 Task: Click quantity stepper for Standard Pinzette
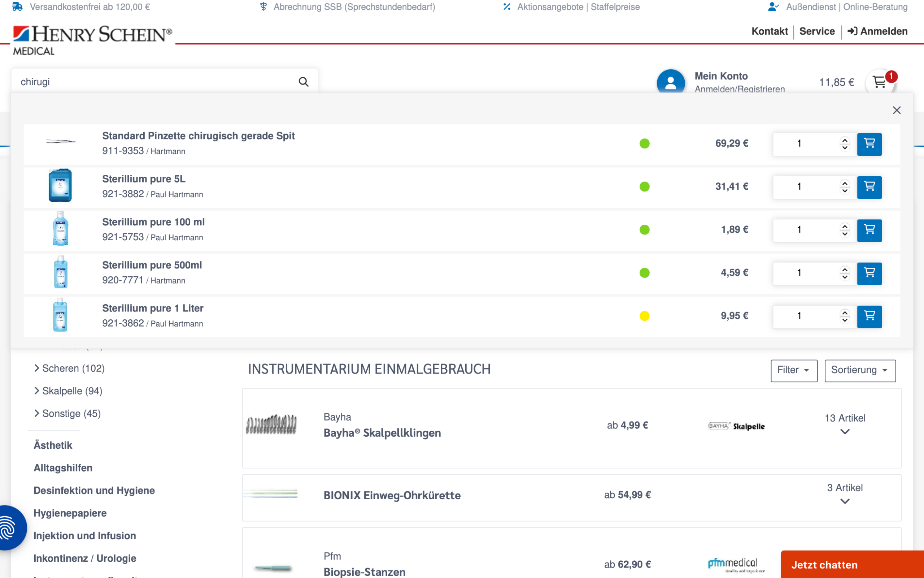pos(845,144)
